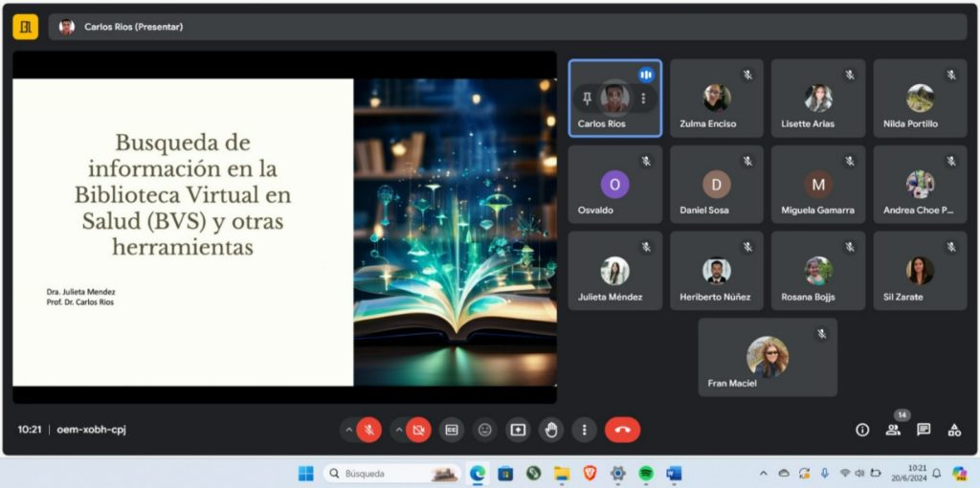Open the chat panel
980x488 pixels.
[924, 430]
